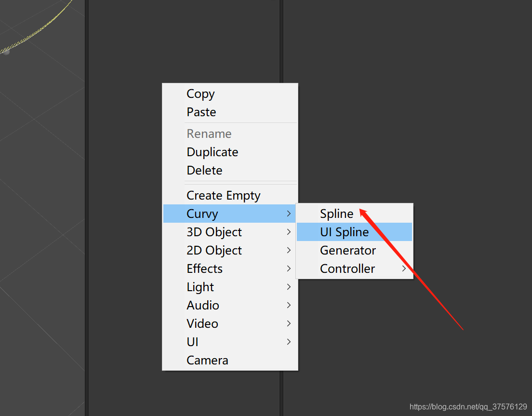Expand the 3D Object submenu
This screenshot has height=416, width=532.
coord(214,232)
